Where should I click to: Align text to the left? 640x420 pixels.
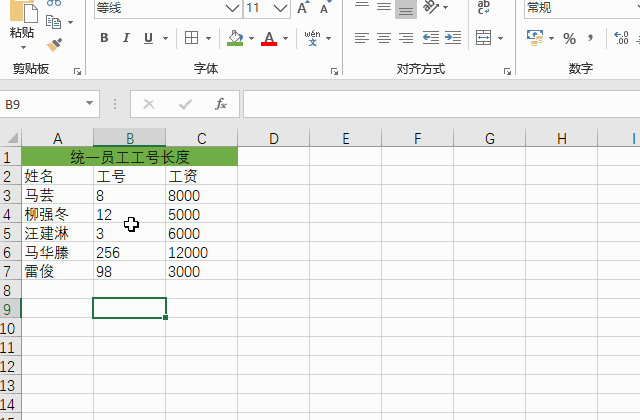pos(361,39)
